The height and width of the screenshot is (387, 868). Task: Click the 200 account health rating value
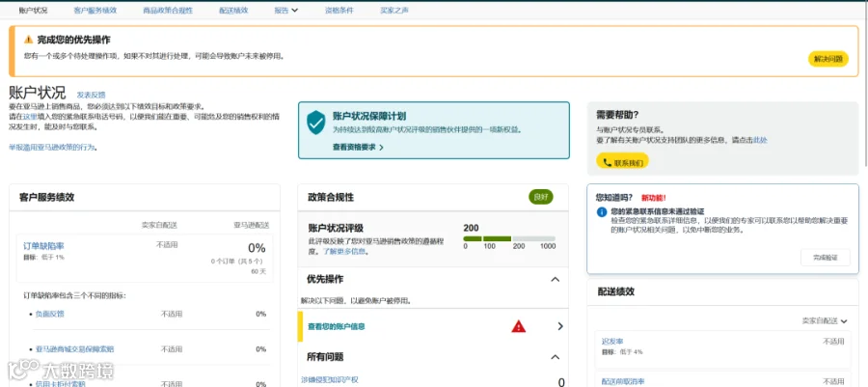[x=471, y=228]
